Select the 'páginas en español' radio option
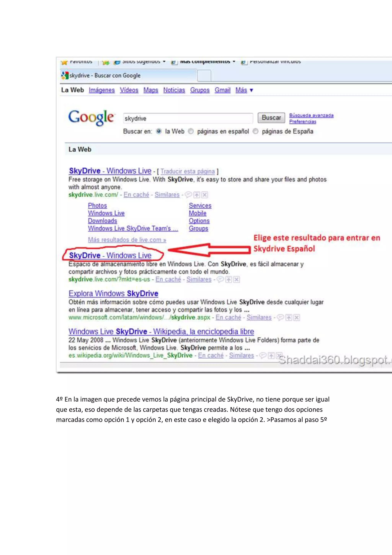Screen dimensions: 392x555 tap(191, 131)
